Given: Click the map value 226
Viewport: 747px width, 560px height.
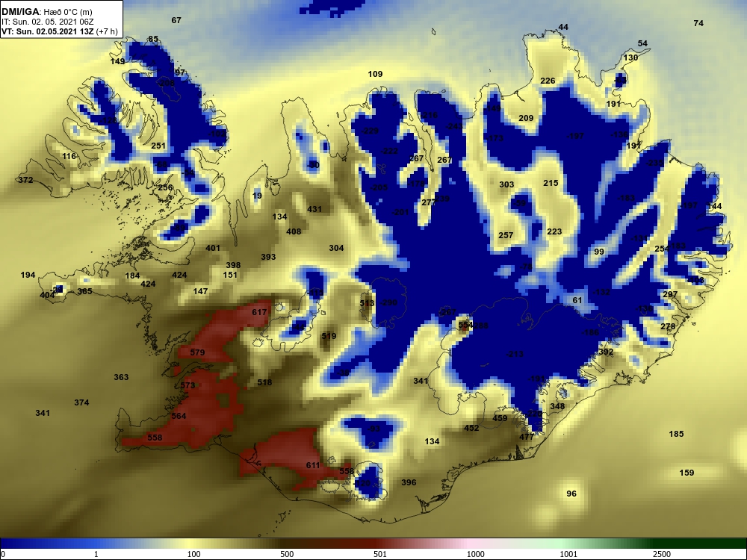Looking at the screenshot, I should (548, 81).
